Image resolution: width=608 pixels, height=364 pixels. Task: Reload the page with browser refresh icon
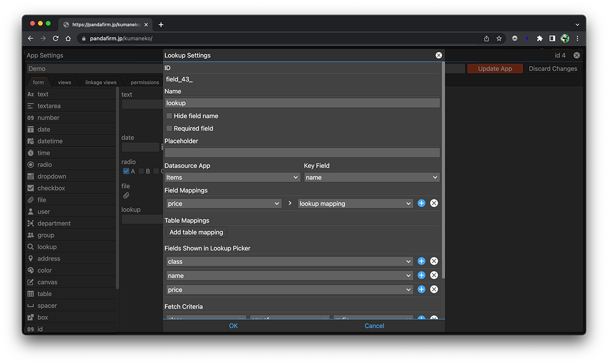(x=55, y=38)
